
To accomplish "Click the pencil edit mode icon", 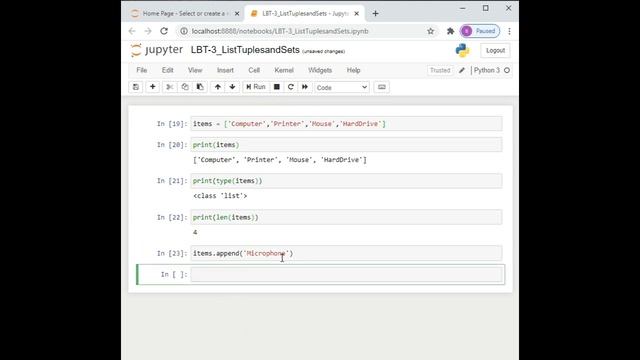I will (462, 70).
